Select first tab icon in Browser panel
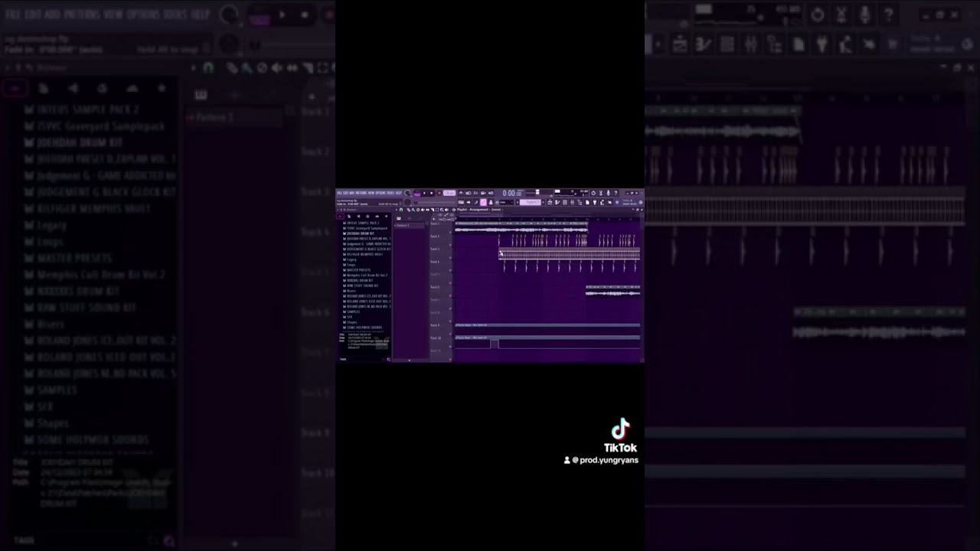 [340, 216]
